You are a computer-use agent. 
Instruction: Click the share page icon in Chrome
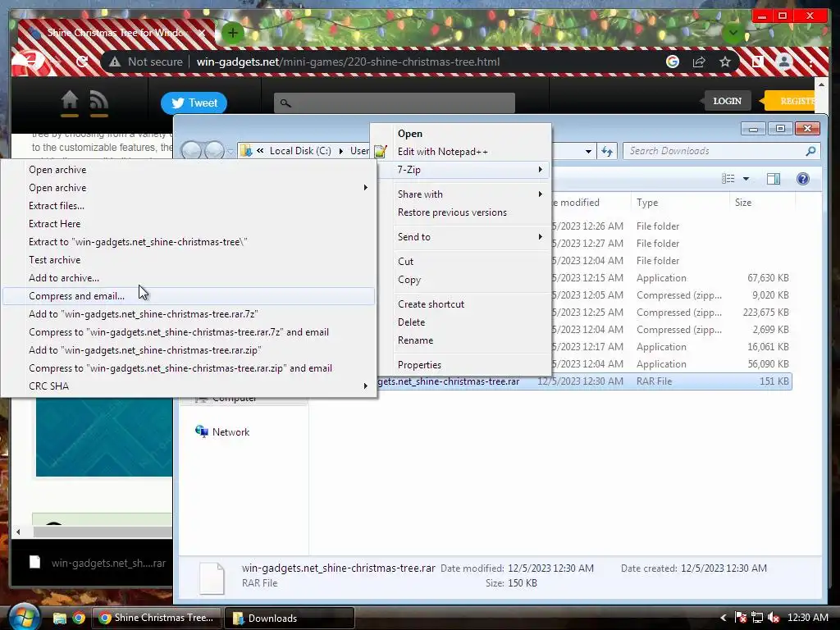(x=699, y=62)
